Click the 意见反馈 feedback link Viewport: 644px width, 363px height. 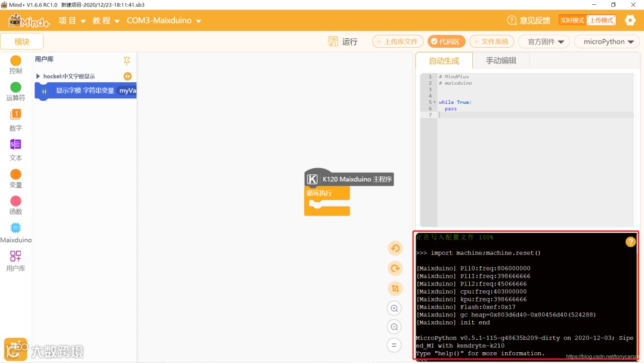point(535,20)
